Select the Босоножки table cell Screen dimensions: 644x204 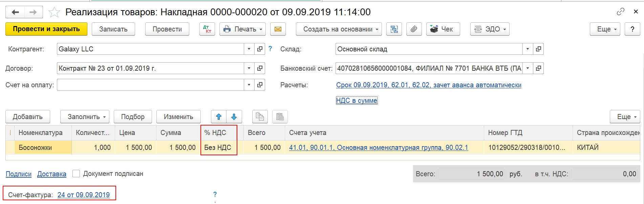pyautogui.click(x=43, y=148)
